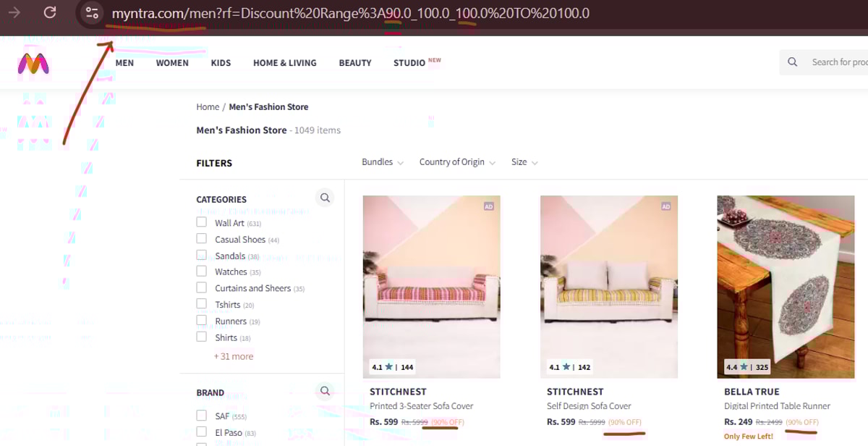The image size is (868, 446).
Task: Go to Home breadcrumb link
Action: pos(208,107)
